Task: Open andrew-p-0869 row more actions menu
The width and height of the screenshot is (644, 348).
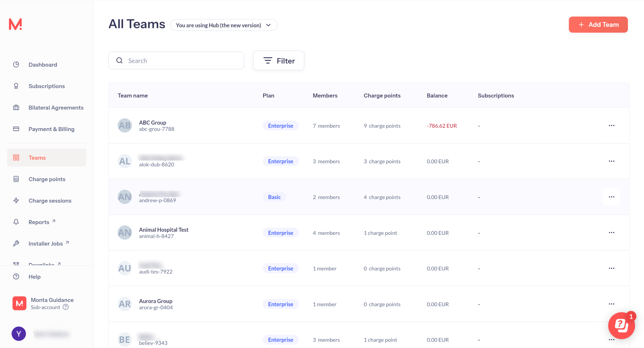Action: coord(611,197)
